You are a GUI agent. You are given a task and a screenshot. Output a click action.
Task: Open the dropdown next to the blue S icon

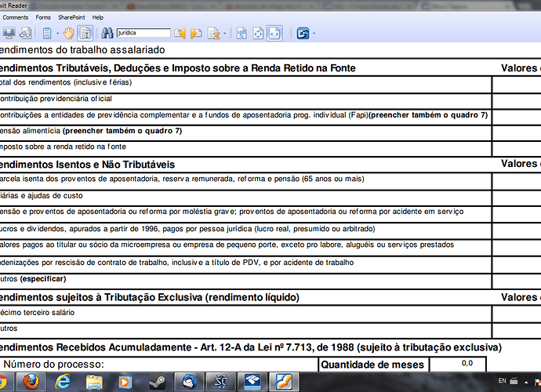314,34
